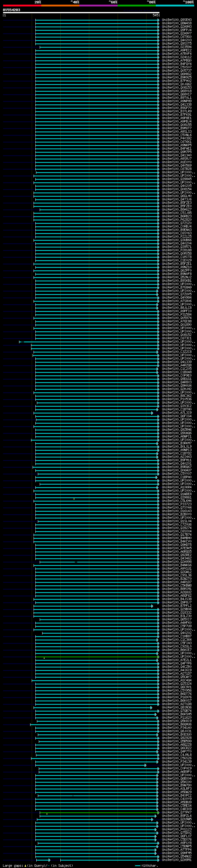This screenshot has width=197, height=868.
Task: Open hit UniRef100_Q8W4S8
Action: pos(177,23)
